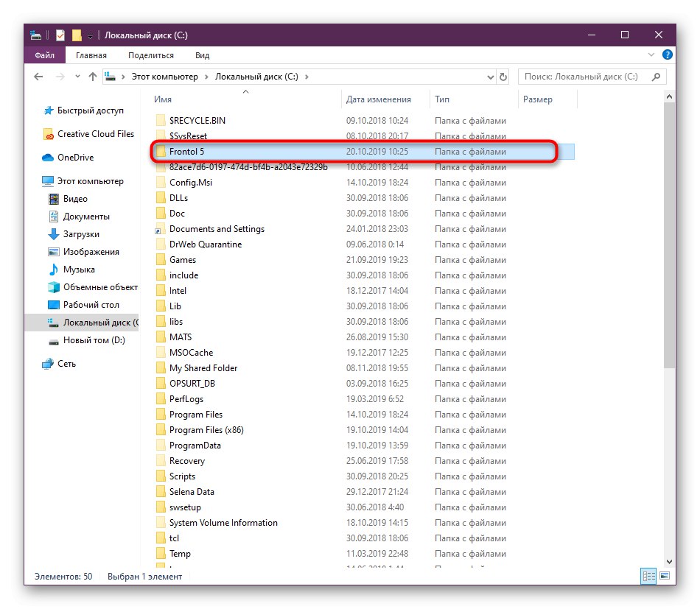Image resolution: width=700 pixels, height=609 pixels.
Task: Sort by the Тип column header
Action: point(442,99)
